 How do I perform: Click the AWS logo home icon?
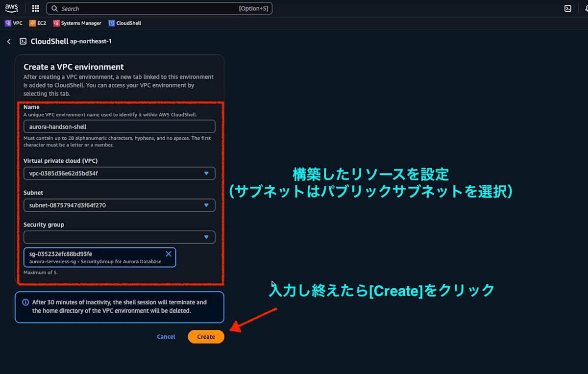pos(12,8)
